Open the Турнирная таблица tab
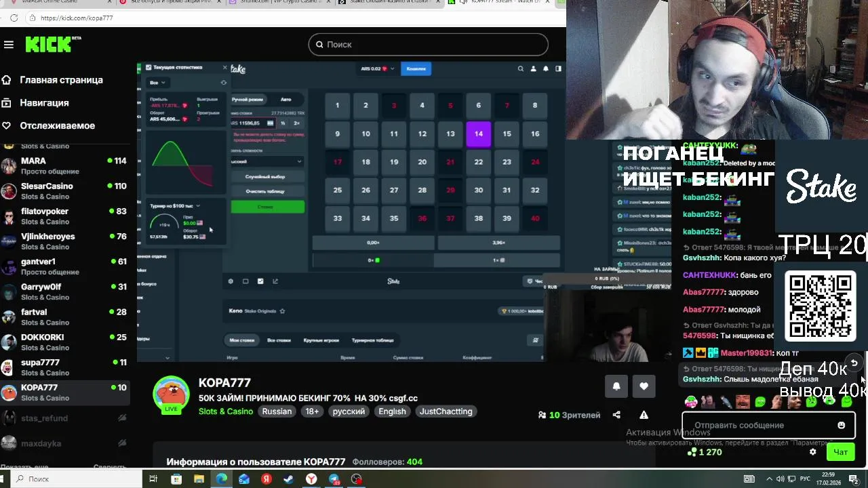868x488 pixels. click(372, 340)
